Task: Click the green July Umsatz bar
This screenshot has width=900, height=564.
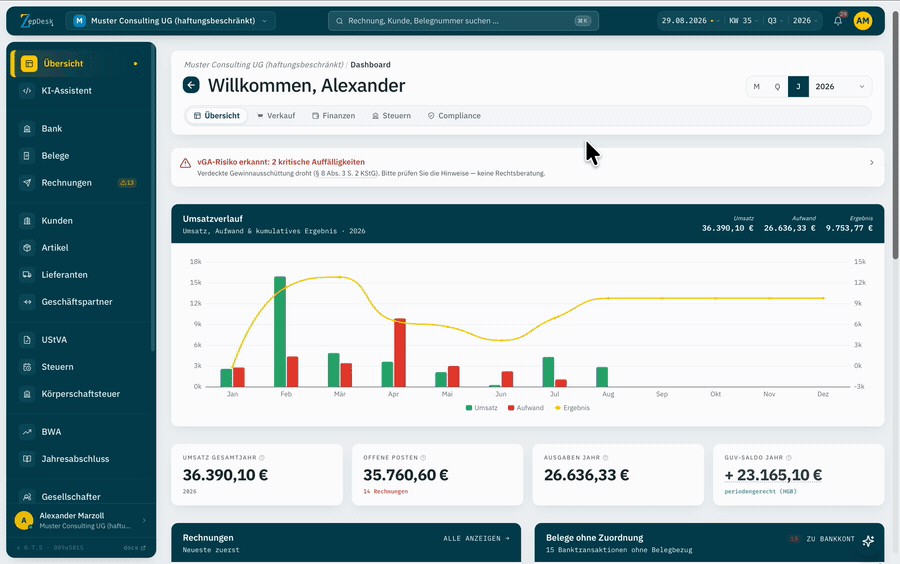Action: [x=548, y=372]
